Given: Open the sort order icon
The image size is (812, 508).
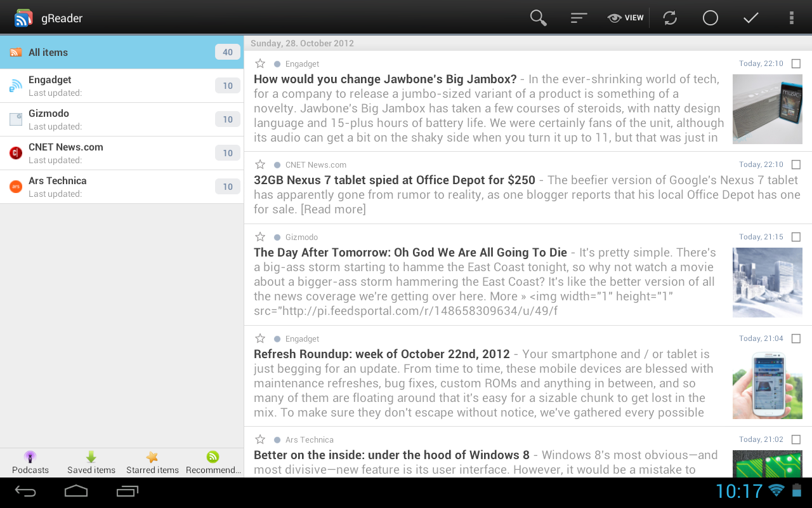Looking at the screenshot, I should 579,18.
